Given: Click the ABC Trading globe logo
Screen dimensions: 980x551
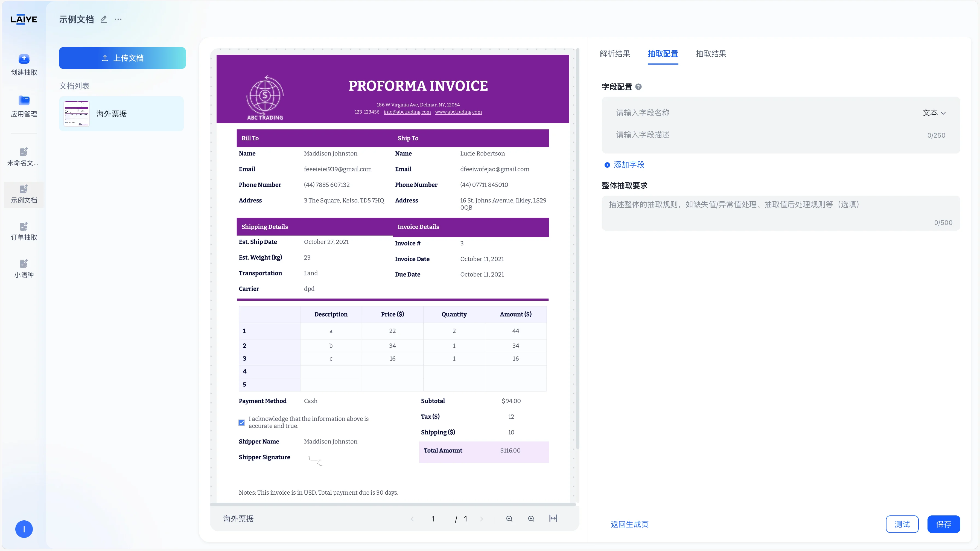Looking at the screenshot, I should pyautogui.click(x=265, y=98).
